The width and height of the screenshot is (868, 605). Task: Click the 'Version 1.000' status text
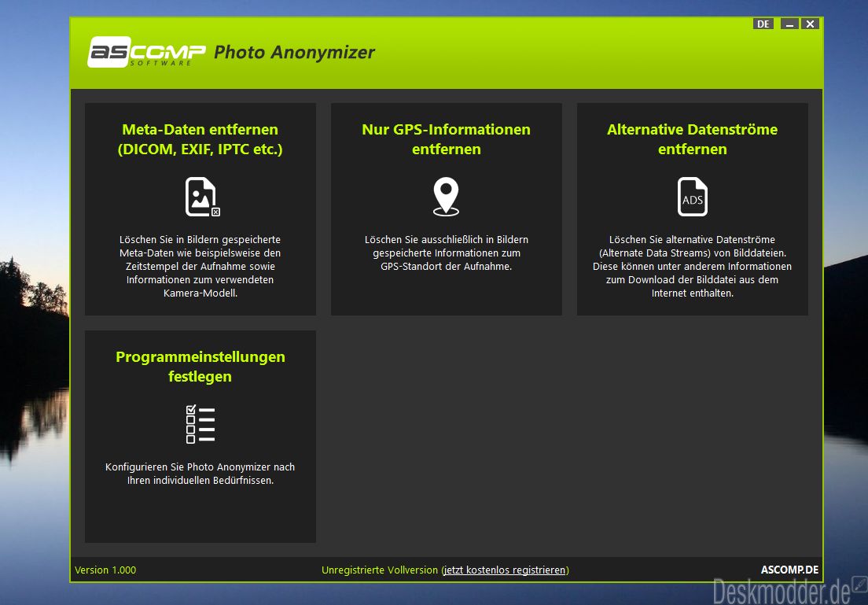[x=105, y=570]
